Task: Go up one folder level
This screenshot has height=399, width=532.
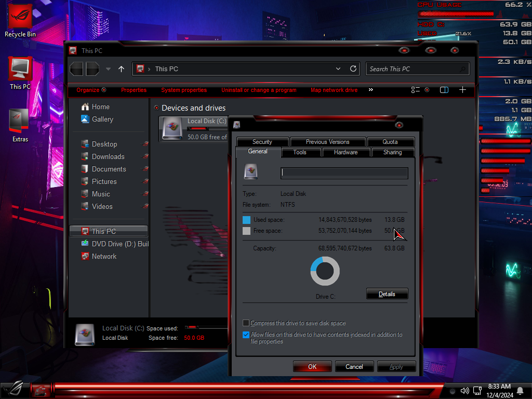Action: coord(121,69)
